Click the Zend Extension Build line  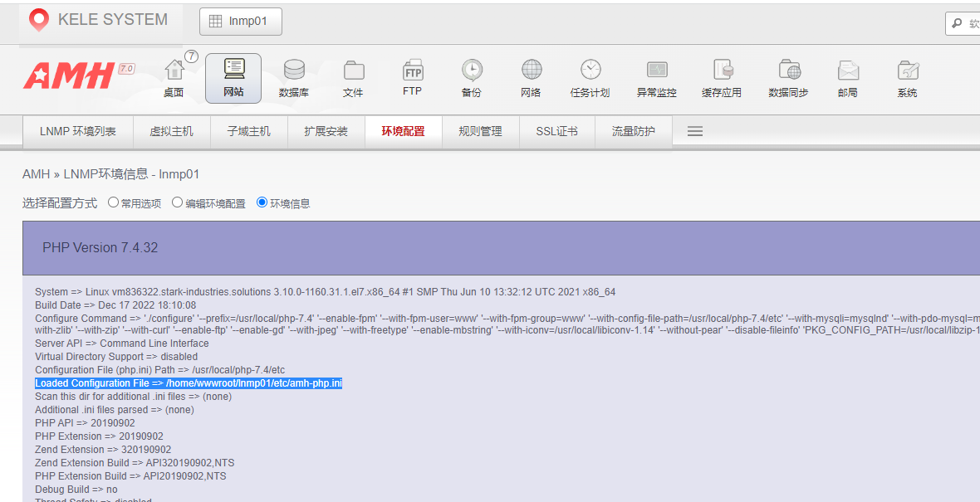click(135, 463)
